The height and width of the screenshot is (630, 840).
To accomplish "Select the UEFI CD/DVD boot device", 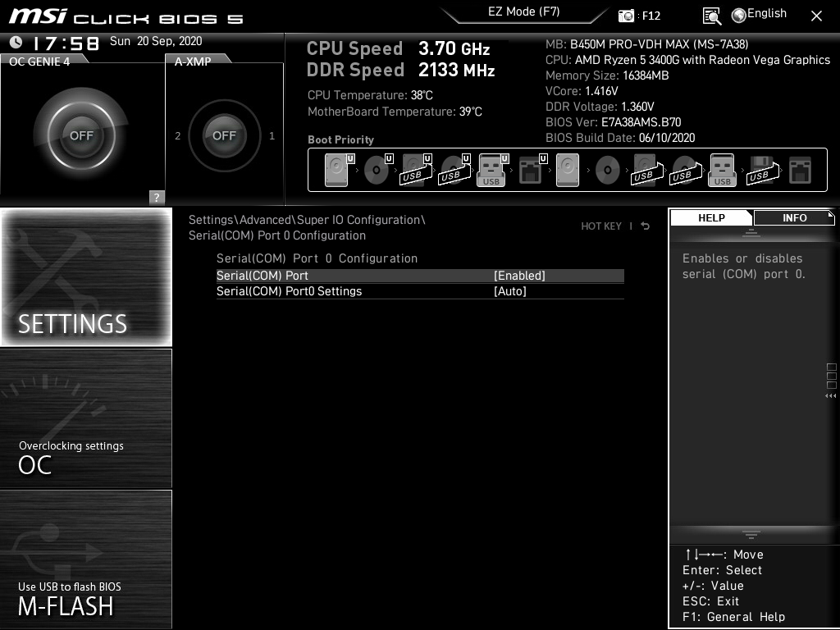I will point(378,170).
